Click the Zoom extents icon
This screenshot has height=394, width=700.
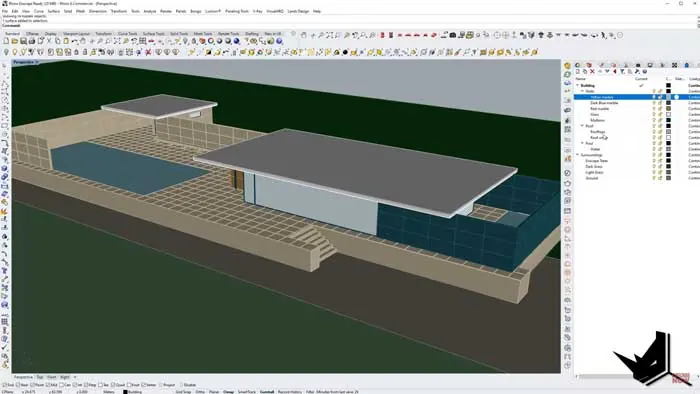click(x=117, y=41)
